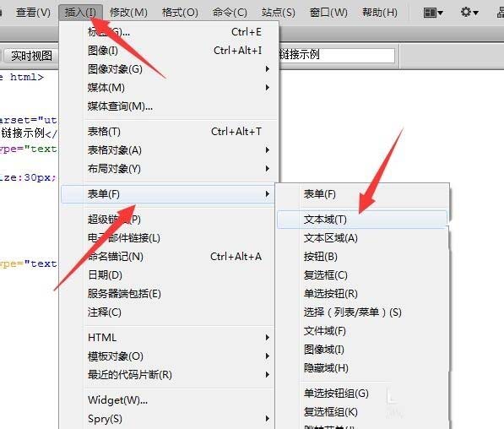Insert 表格(T) from the Insert menu
Image resolution: width=504 pixels, height=429 pixels.
(x=170, y=132)
